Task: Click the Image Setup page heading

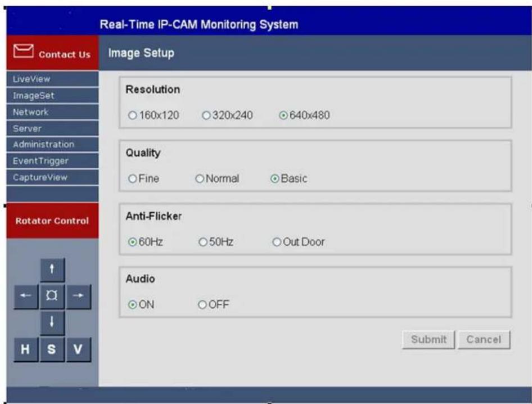Action: click(141, 53)
